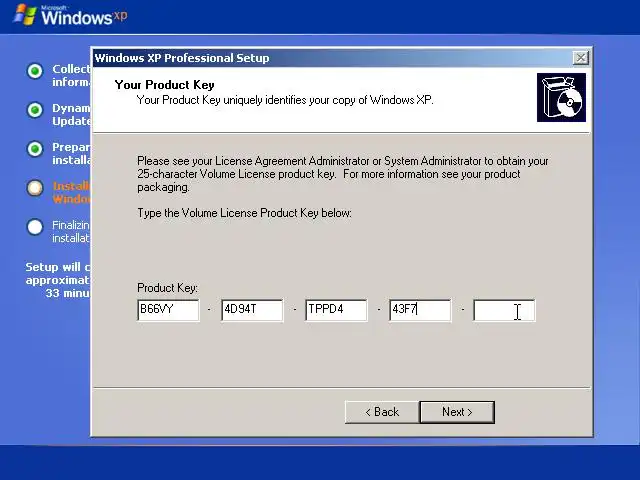This screenshot has width=640, height=480.
Task: Click the empty fifth product key field
Action: click(x=504, y=310)
